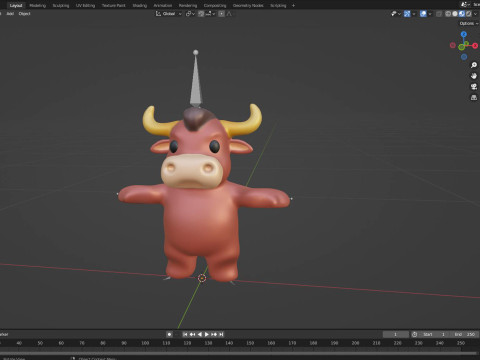This screenshot has width=480, height=360.
Task: Switch to the Texture Paint workspace
Action: (x=114, y=5)
